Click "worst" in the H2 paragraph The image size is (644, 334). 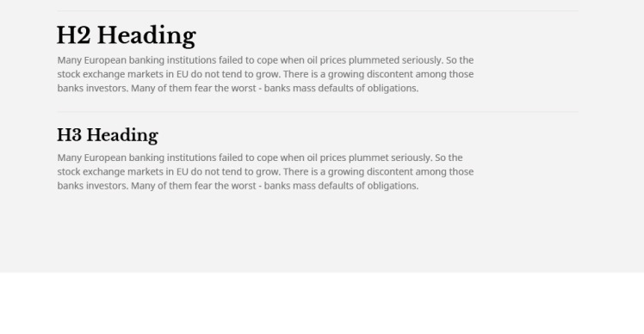(244, 89)
